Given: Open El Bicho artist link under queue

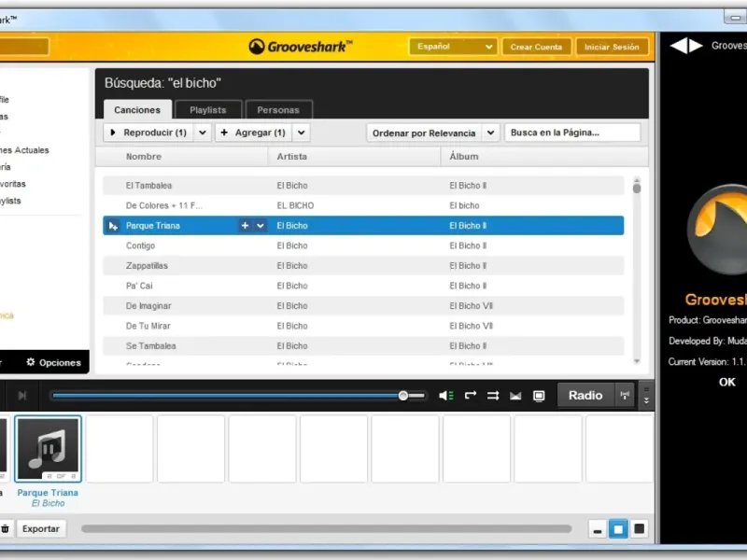Looking at the screenshot, I should pos(49,503).
